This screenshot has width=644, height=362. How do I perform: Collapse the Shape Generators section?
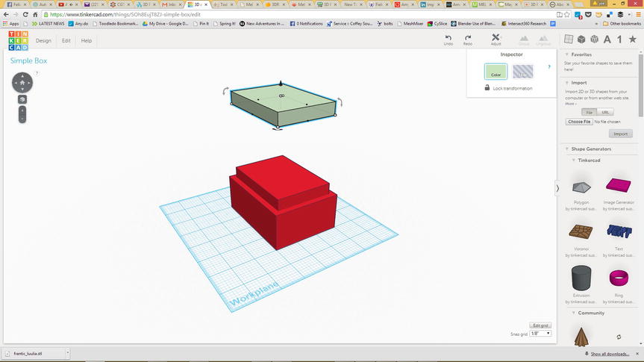(x=567, y=149)
